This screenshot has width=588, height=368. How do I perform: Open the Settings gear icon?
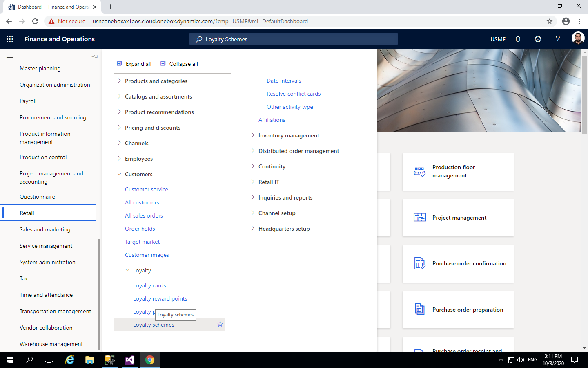[x=538, y=39]
